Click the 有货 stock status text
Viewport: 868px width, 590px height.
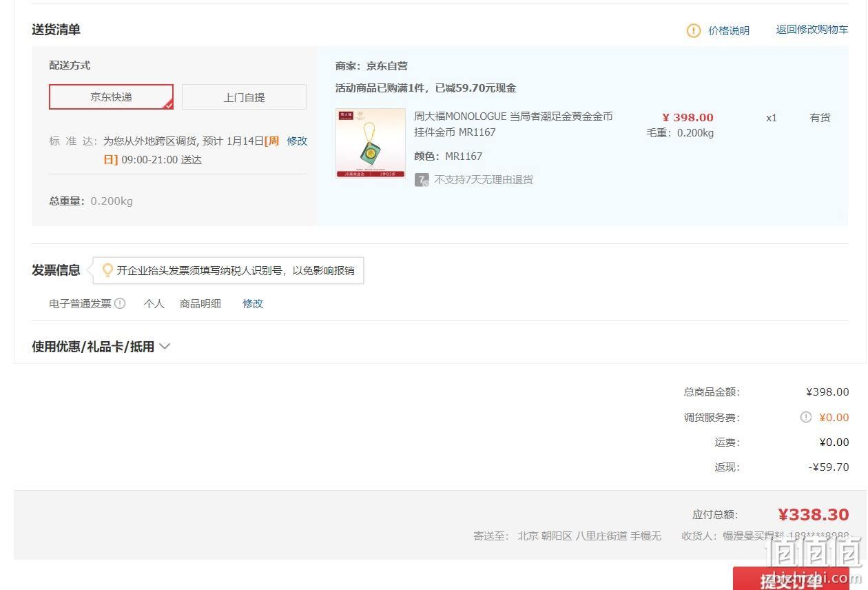click(x=820, y=117)
